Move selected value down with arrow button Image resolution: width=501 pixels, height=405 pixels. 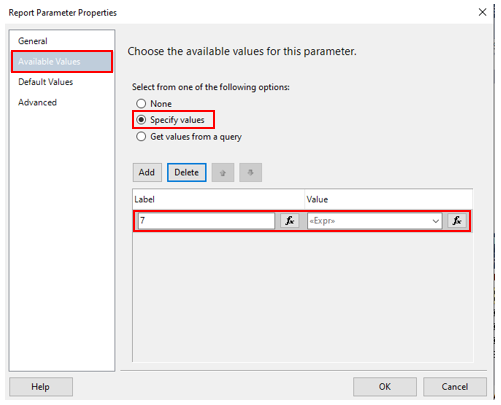pyautogui.click(x=250, y=172)
